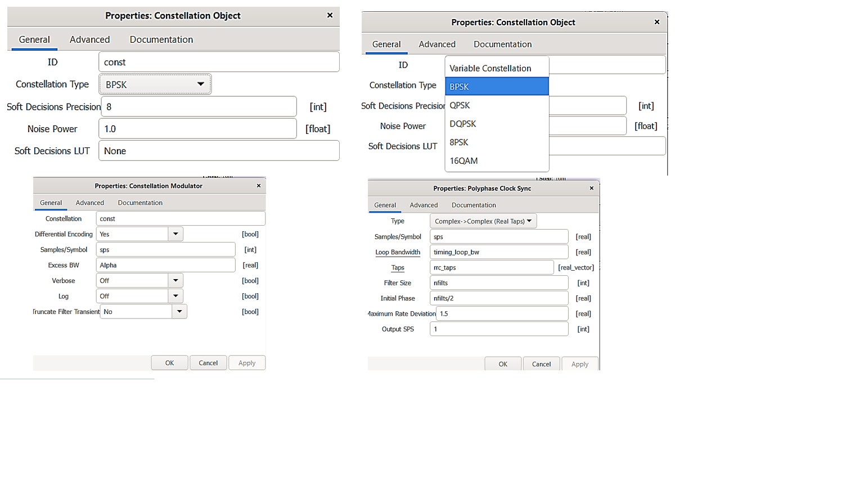Choose 8PSK from the constellation type list
The height and width of the screenshot is (498, 868).
(x=497, y=142)
